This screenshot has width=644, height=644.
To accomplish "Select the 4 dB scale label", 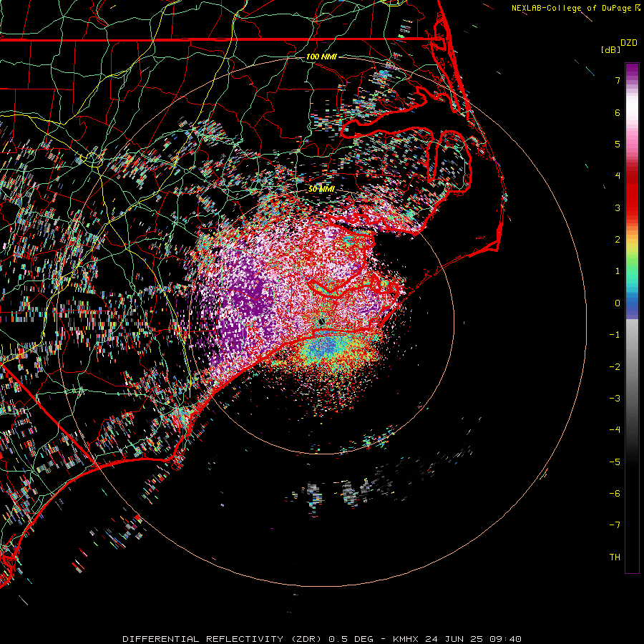I will click(618, 176).
